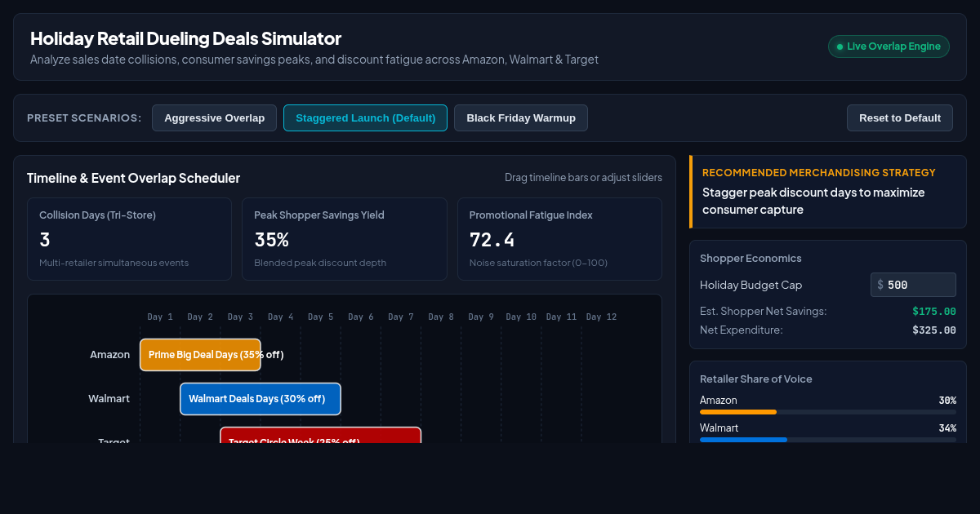Click the Preset Scenarios label
The height and width of the screenshot is (514, 980).
84,118
